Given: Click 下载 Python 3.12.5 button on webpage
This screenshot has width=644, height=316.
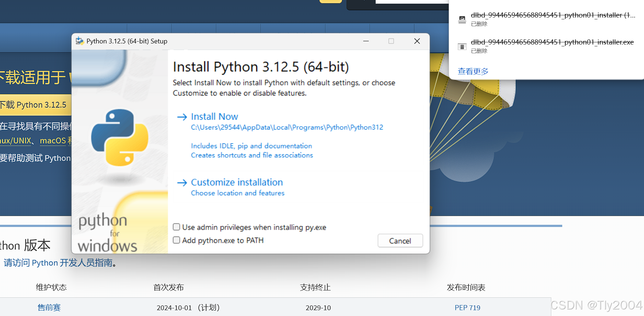Looking at the screenshot, I should (35, 105).
